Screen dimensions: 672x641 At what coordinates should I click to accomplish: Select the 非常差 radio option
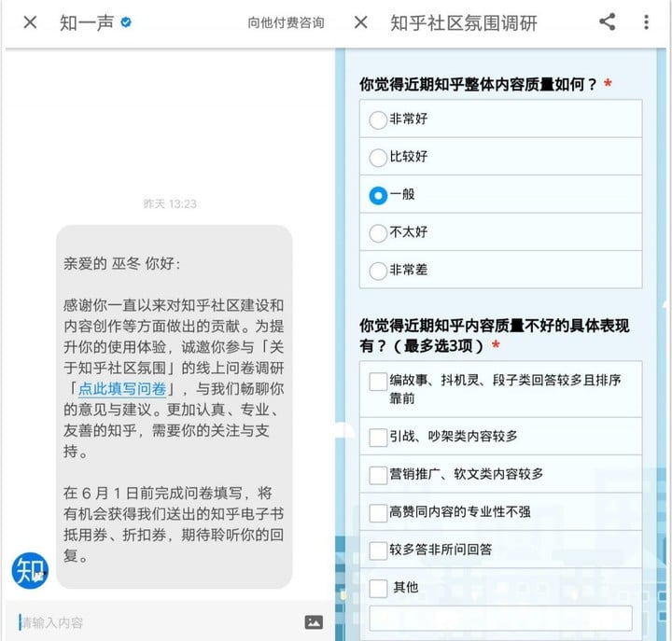coord(378,271)
